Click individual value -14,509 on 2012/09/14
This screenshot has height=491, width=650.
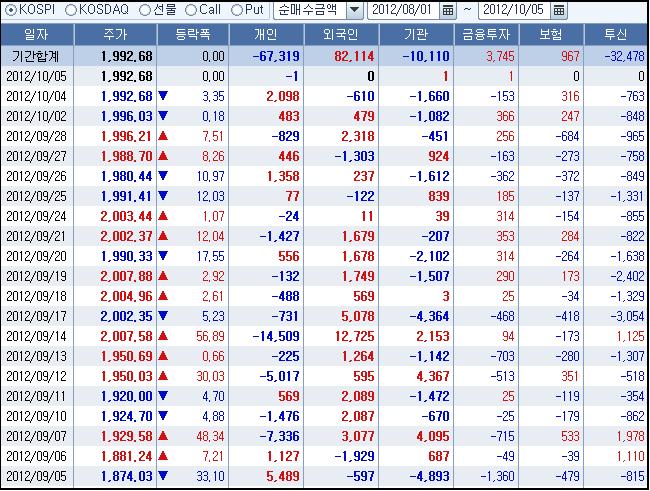(x=276, y=336)
